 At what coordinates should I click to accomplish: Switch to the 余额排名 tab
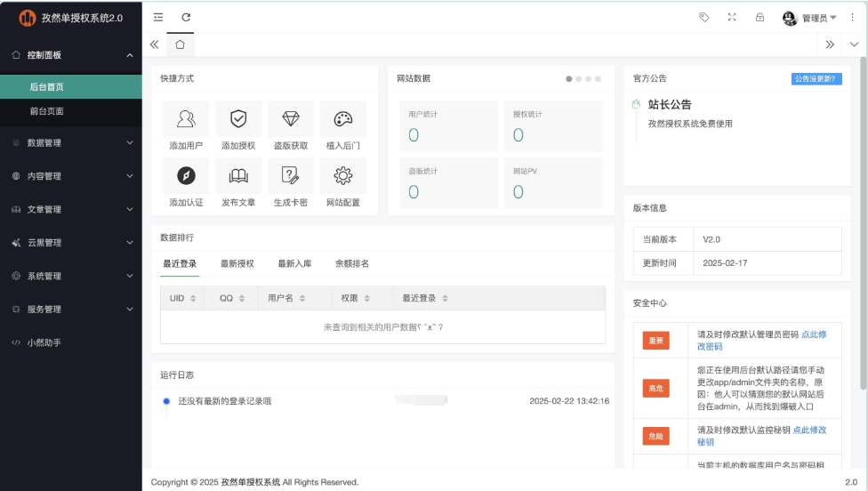(352, 263)
